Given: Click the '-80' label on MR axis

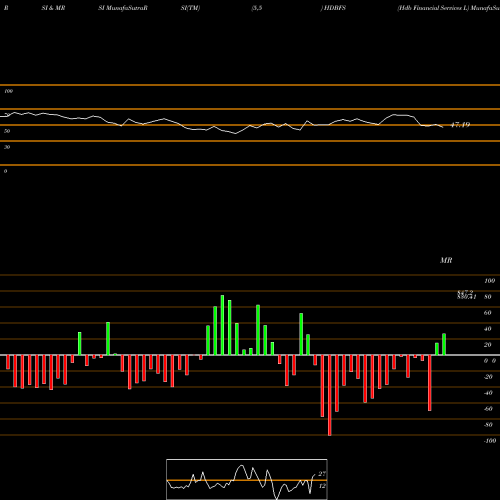Looking at the screenshot, I should point(488,425).
